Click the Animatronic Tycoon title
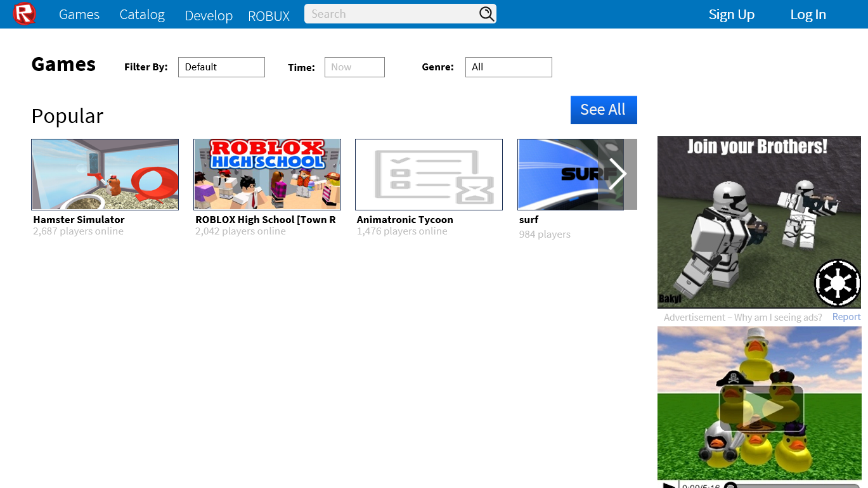Screen dimensions: 868x488 pyautogui.click(x=405, y=220)
